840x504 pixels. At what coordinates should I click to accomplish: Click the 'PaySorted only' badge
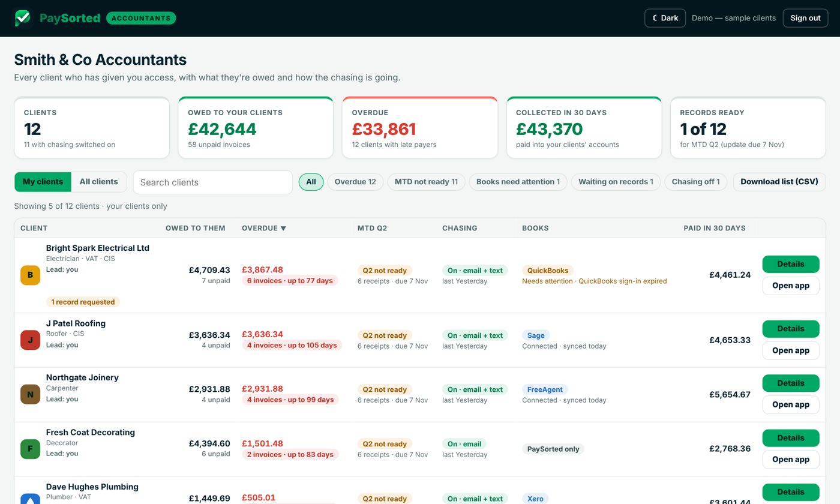point(553,449)
